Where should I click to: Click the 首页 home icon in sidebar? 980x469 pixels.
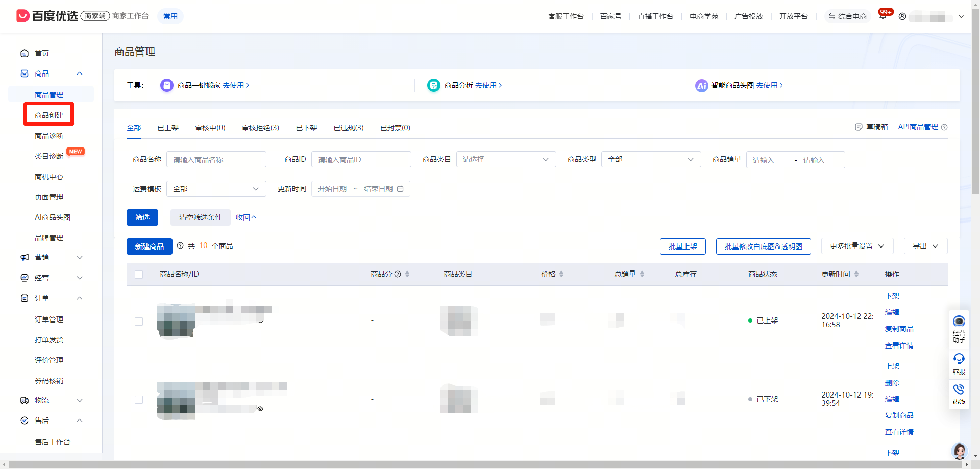[x=24, y=53]
